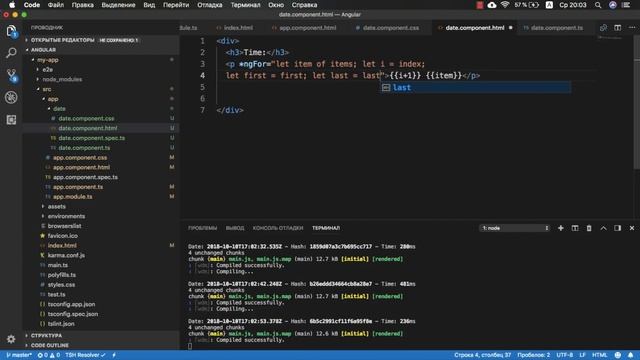This screenshot has width=640, height=360.
Task: Open the Source Control view icon
Action: 11,75
